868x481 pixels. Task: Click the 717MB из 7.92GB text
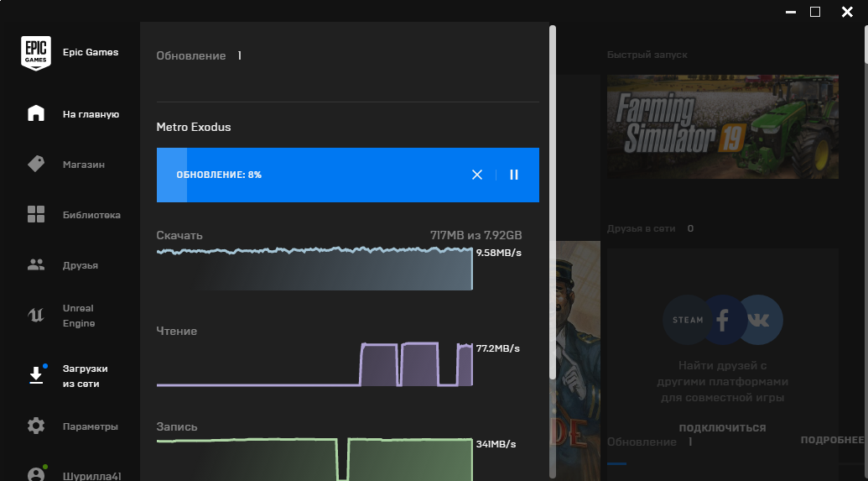coord(476,235)
